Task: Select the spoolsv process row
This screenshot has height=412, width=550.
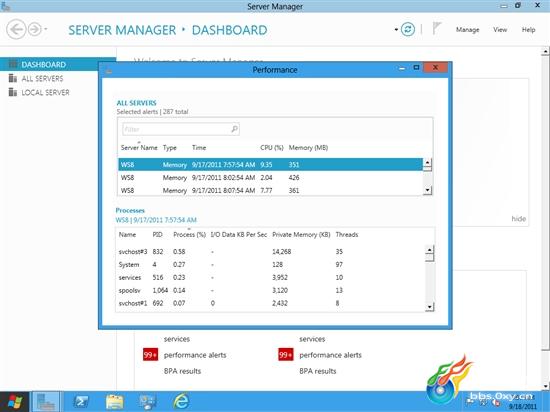Action: coord(270,290)
